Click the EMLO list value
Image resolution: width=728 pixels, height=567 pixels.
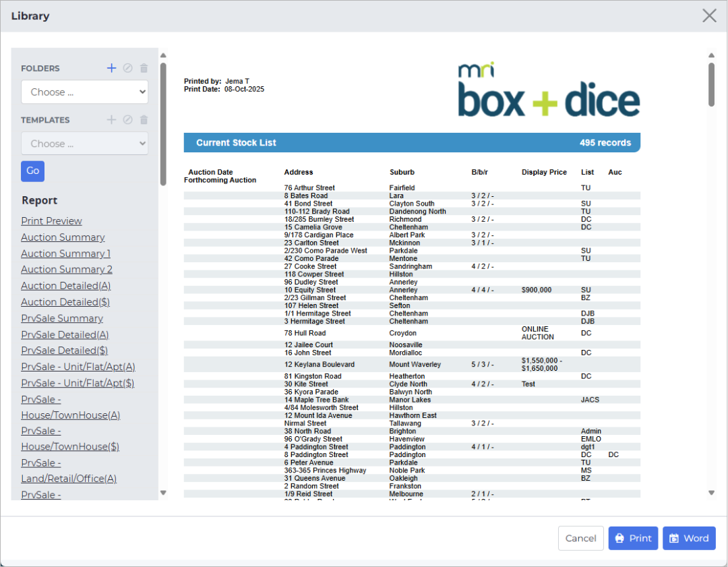tap(591, 439)
